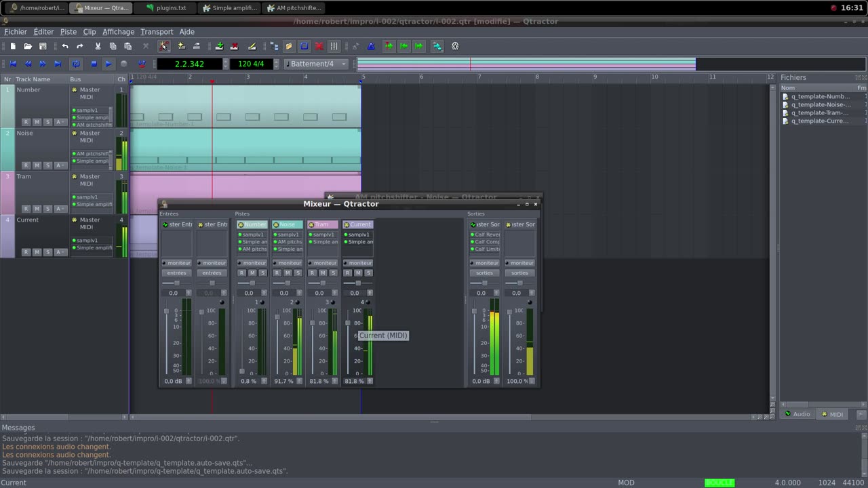
Task: Activate the clip selection mode tool
Action: tap(163, 46)
